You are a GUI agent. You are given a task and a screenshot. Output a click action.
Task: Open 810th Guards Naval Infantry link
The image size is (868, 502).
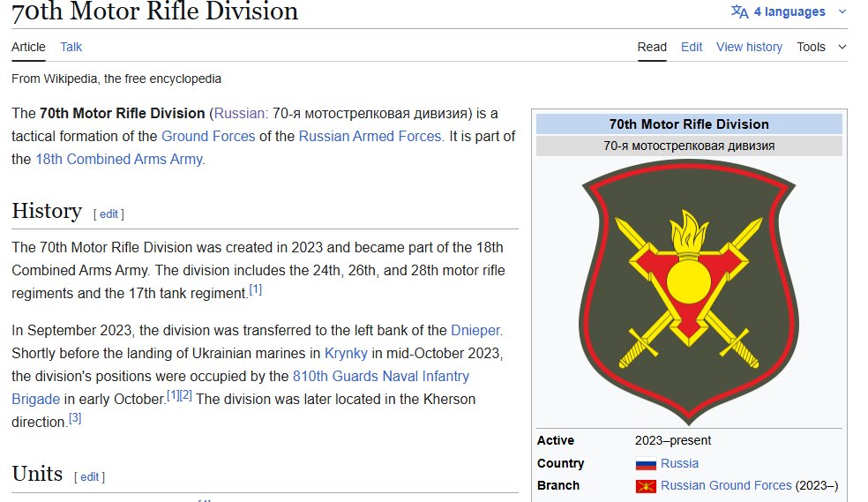click(x=381, y=377)
